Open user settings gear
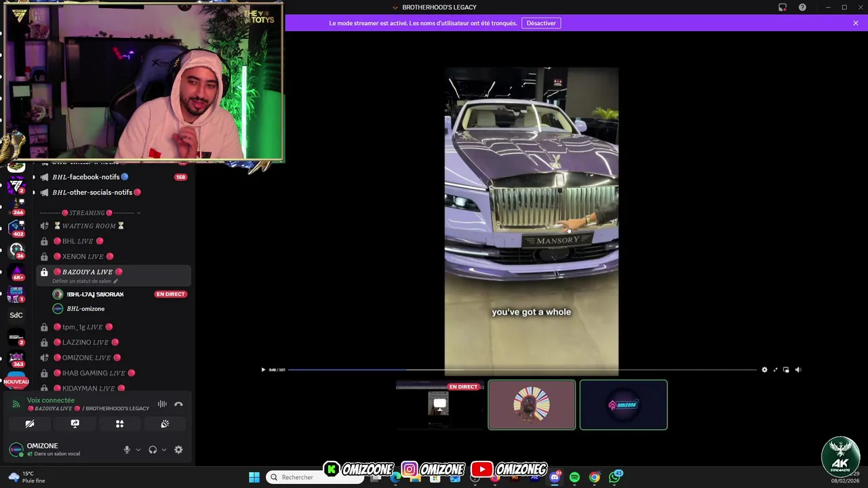Viewport: 868px width, 488px height. tap(178, 449)
